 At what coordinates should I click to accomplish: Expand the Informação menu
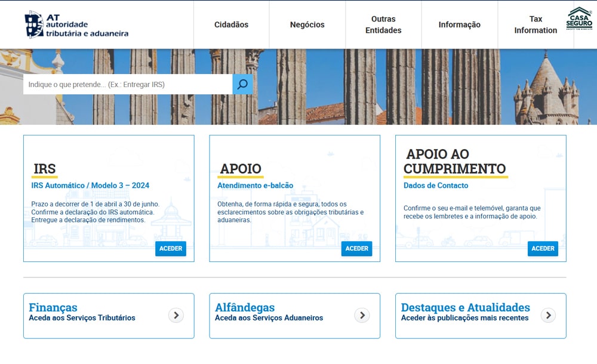click(459, 24)
